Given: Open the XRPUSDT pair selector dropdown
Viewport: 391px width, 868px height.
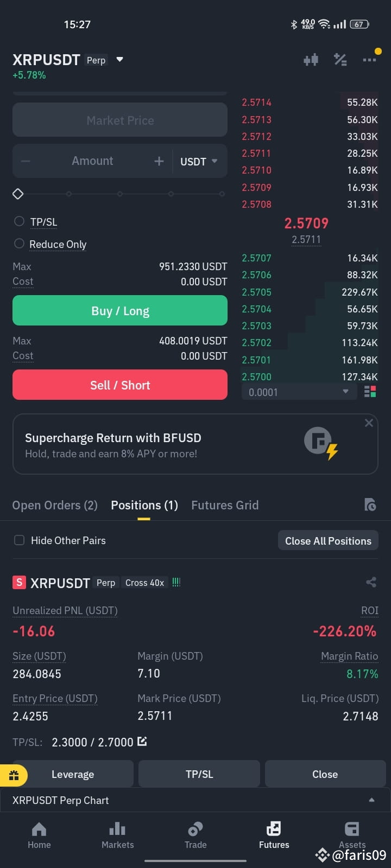Looking at the screenshot, I should click(120, 60).
